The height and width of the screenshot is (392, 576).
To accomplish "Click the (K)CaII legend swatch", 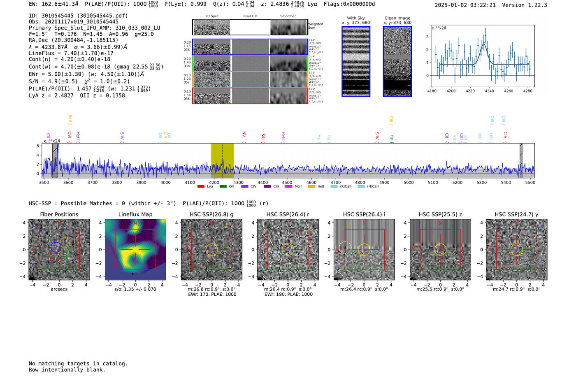I will [x=334, y=186].
